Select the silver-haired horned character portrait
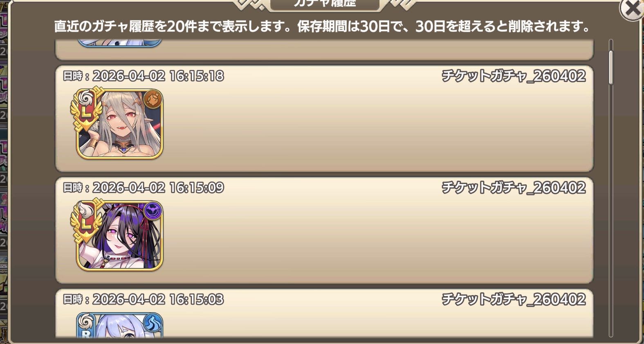The width and height of the screenshot is (644, 344). 119,124
